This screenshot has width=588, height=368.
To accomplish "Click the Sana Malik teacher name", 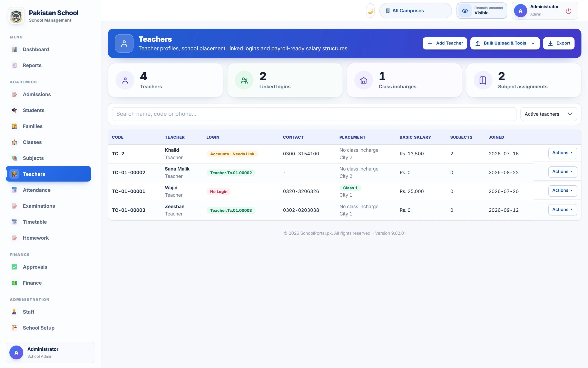I will tap(177, 169).
